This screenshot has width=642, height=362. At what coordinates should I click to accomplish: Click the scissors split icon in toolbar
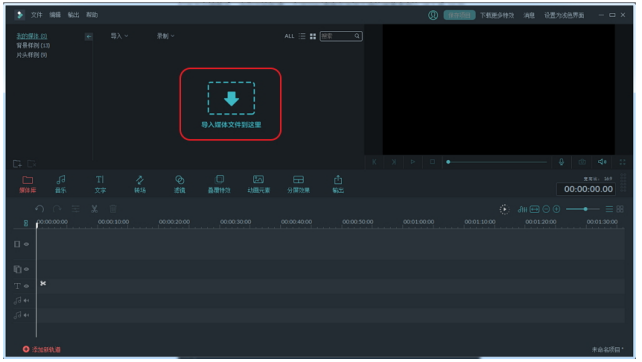[94, 209]
